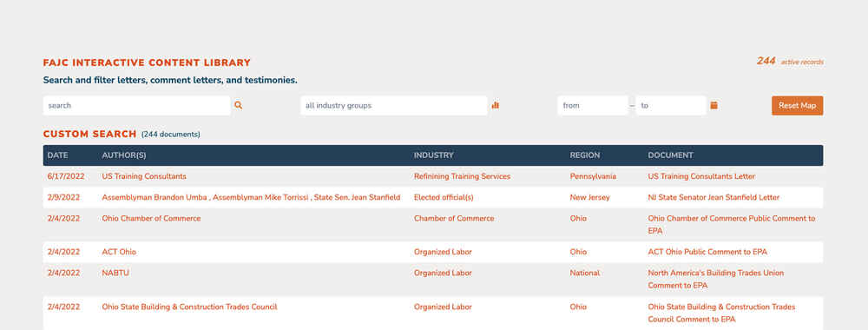Sort by the DATE column header
Image resolution: width=868 pixels, height=330 pixels.
point(57,155)
